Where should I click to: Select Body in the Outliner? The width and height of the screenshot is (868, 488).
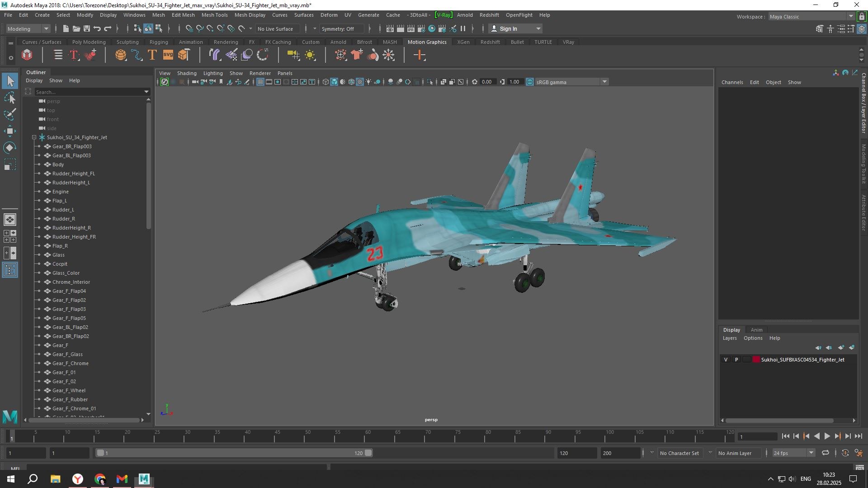58,164
